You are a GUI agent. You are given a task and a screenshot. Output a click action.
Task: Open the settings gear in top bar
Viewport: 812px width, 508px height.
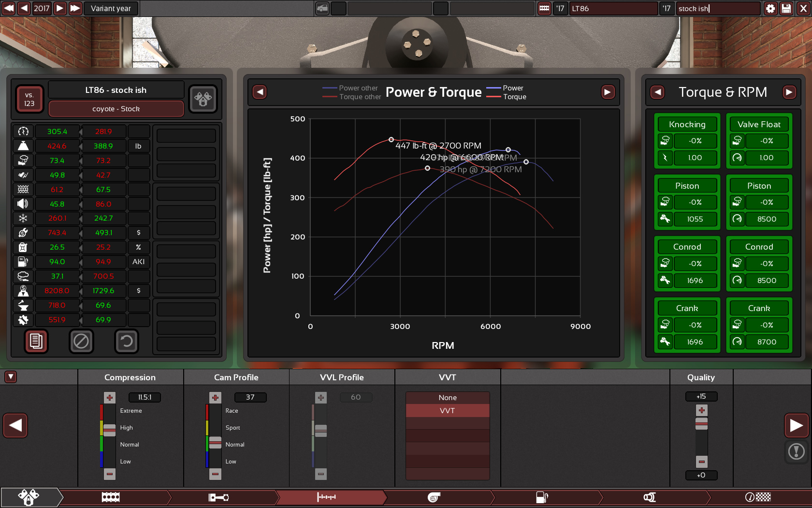coord(770,8)
